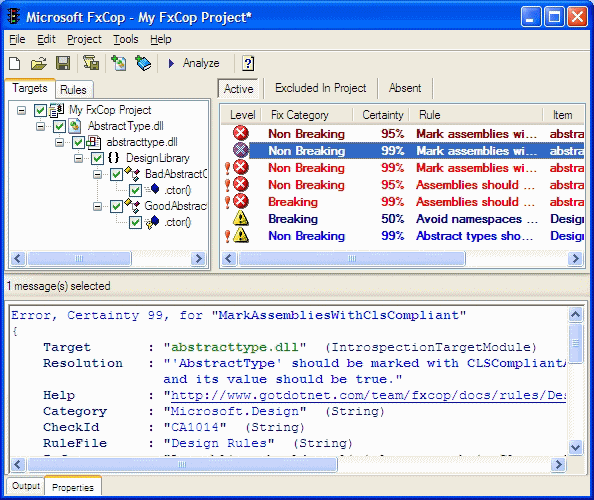Click the add targets toolbar icon
The width and height of the screenshot is (594, 500).
click(119, 63)
